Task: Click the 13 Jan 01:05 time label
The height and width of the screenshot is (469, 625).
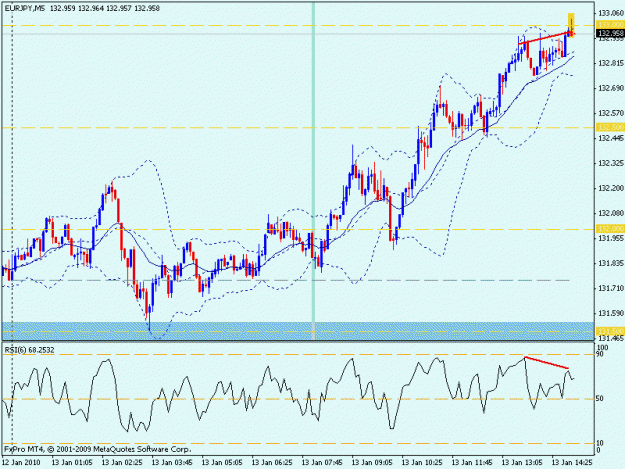Action: 72,462
